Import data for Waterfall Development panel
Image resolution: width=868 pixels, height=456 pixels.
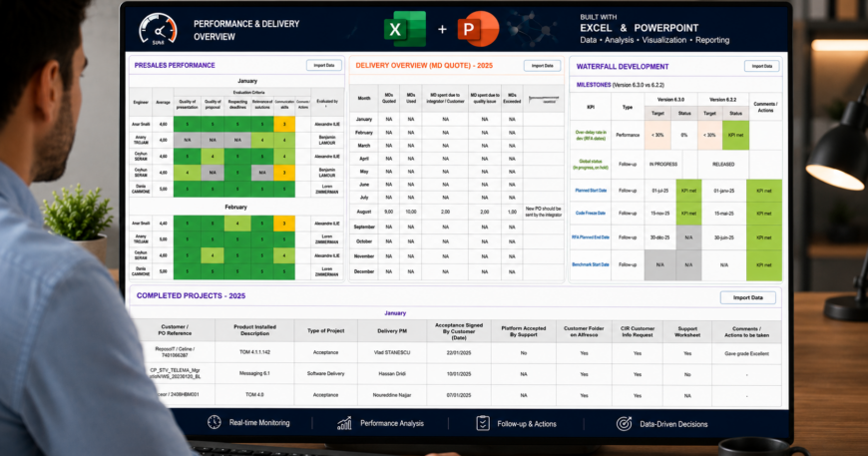pyautogui.click(x=761, y=67)
